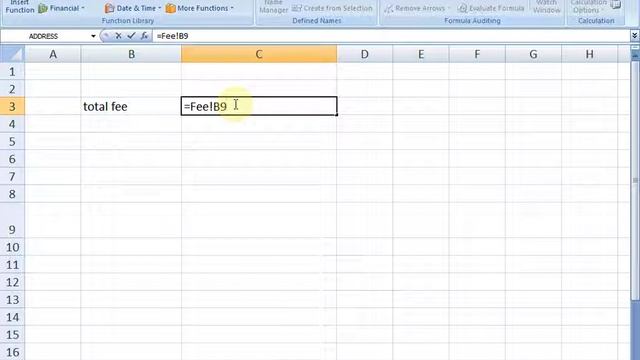Click in the formula bar text
This screenshot has height=360, width=640.
[172, 36]
